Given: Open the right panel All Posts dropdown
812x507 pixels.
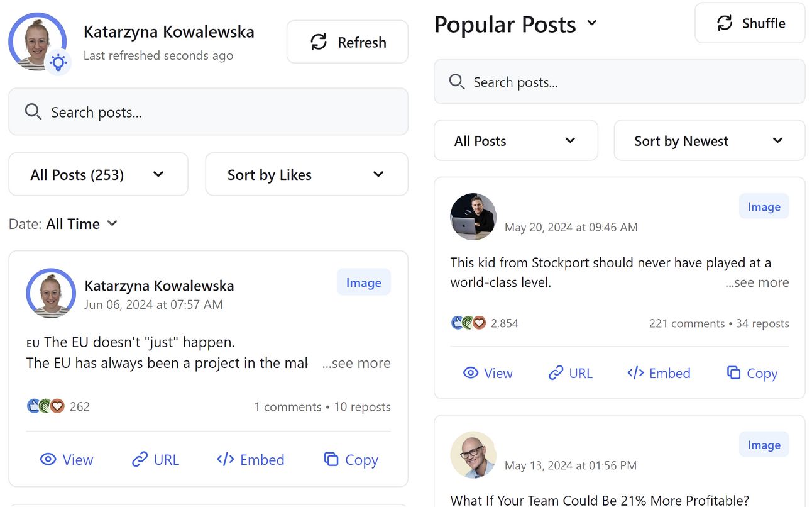Looking at the screenshot, I should [515, 140].
